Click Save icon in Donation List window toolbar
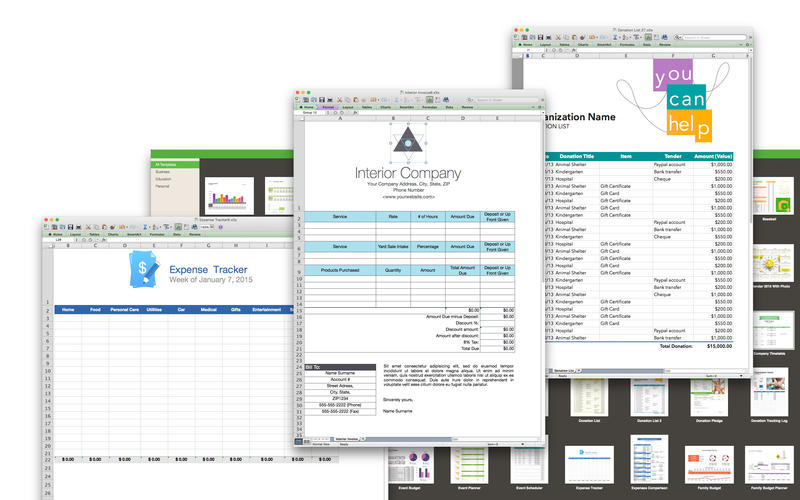Viewport: 800px width, 500px height. click(x=540, y=37)
